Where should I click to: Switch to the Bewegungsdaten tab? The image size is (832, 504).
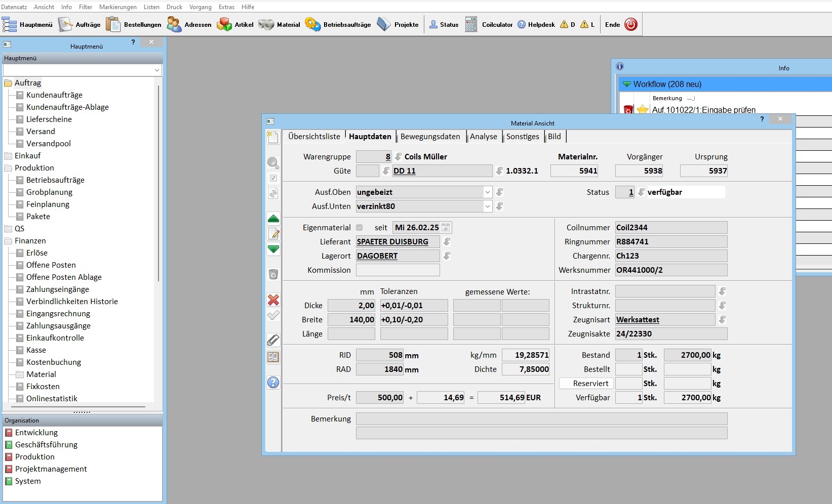(x=430, y=137)
